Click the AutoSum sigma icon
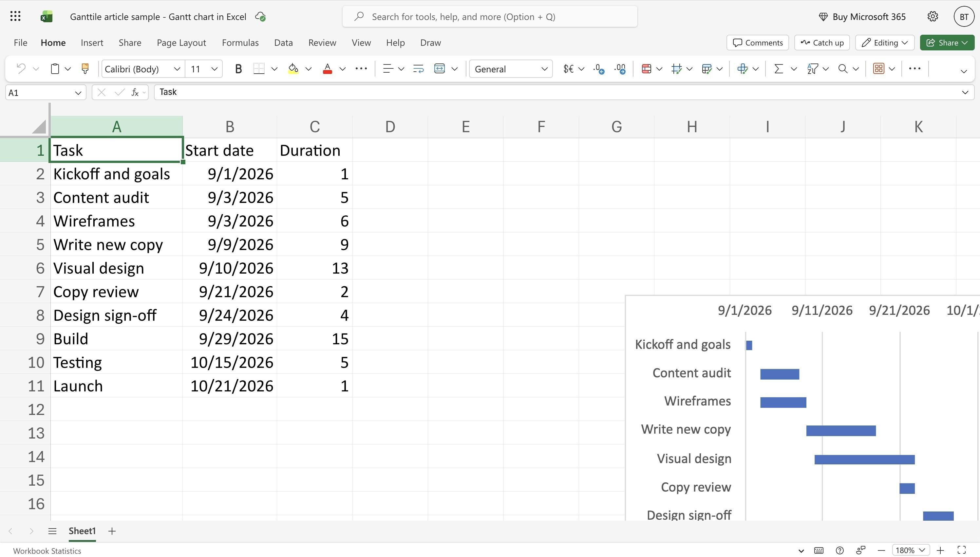 pos(779,69)
